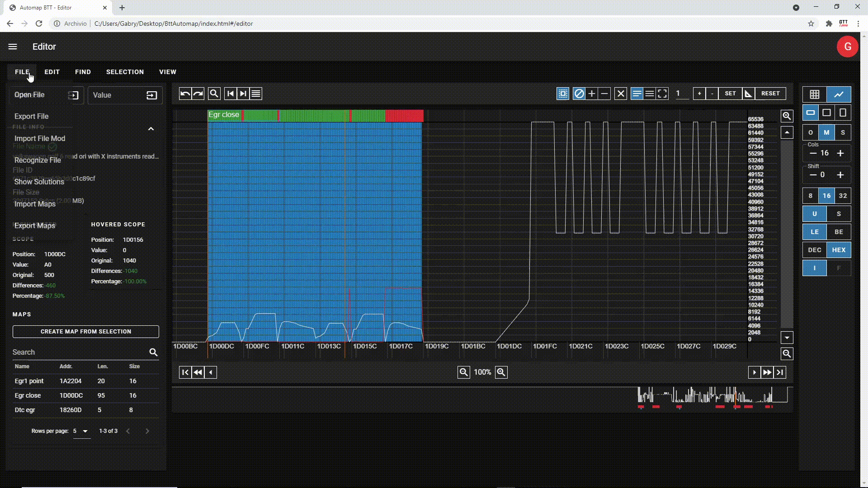Open the list lines icon in toolbar
The height and width of the screenshot is (488, 868).
pyautogui.click(x=256, y=94)
